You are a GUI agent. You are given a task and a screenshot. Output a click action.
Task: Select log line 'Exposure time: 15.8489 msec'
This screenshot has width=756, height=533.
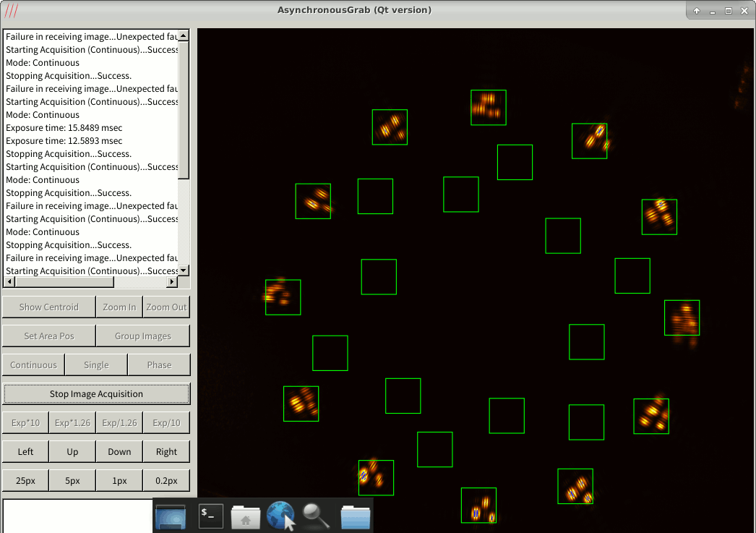tap(64, 128)
